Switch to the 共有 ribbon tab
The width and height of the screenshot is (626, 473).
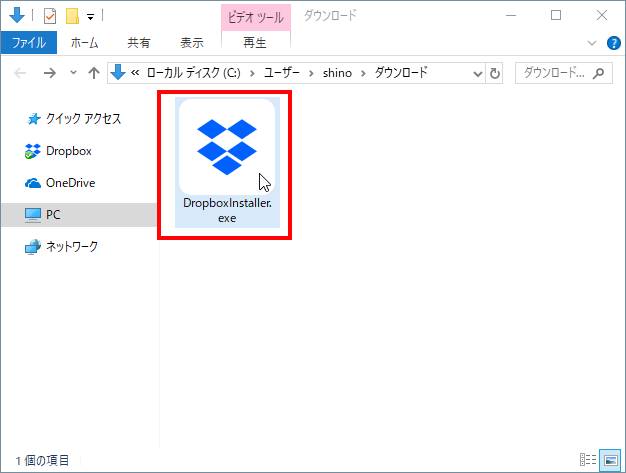pyautogui.click(x=139, y=42)
